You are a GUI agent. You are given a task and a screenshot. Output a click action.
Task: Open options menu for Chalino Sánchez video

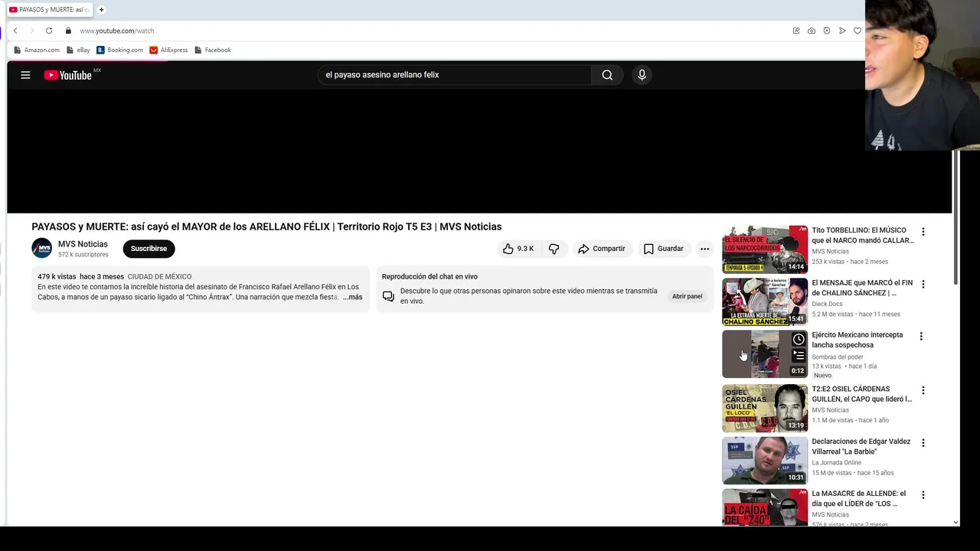tap(923, 284)
